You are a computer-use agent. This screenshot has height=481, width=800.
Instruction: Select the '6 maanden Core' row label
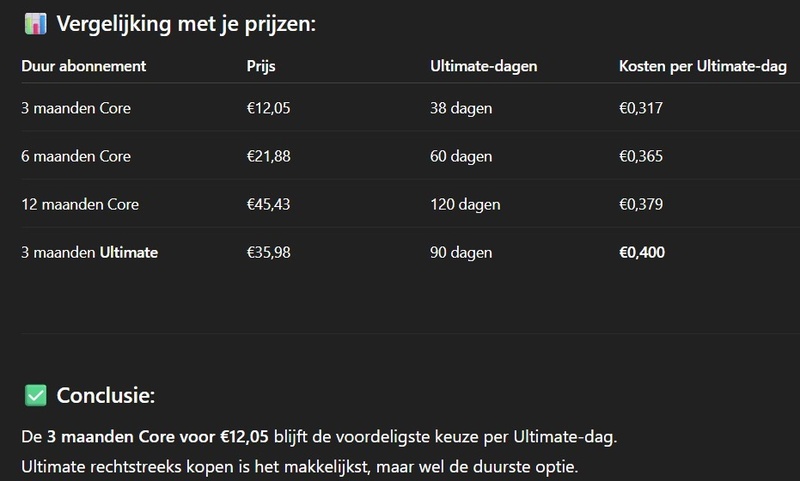76,157
